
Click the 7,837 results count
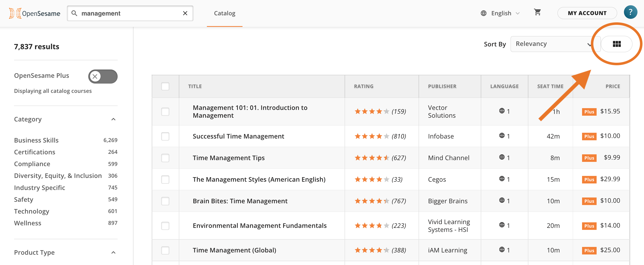pos(37,47)
